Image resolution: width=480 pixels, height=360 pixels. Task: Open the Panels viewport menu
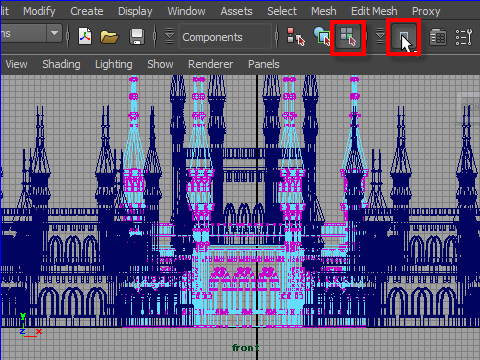point(264,64)
